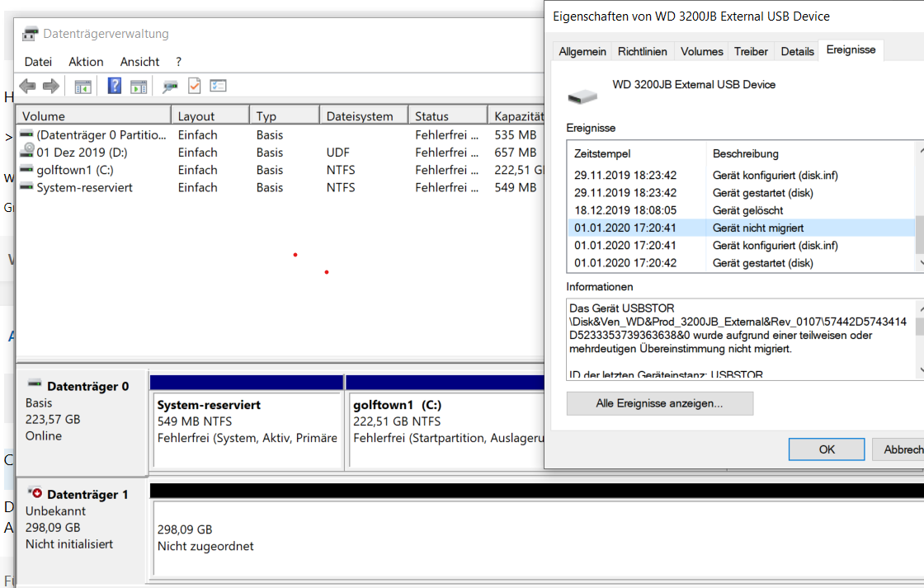Click the drive icon of Datenträger 0 Partition row
The height and width of the screenshot is (588, 924).
coord(26,134)
